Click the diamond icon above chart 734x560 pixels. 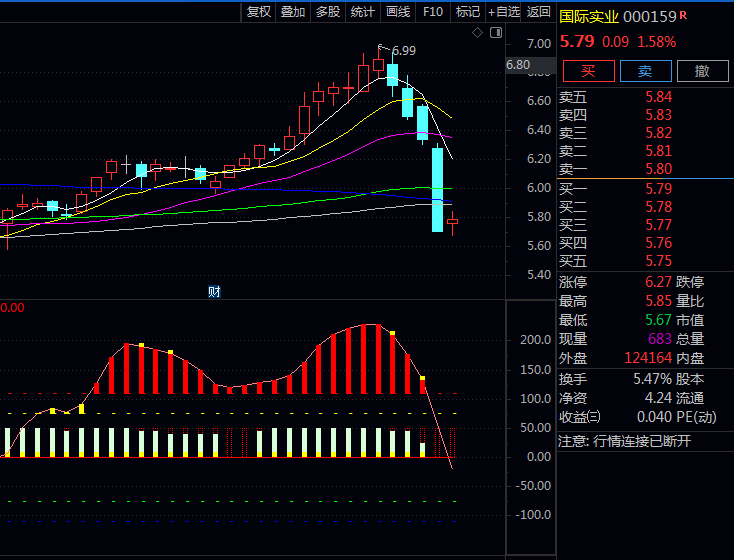point(477,33)
